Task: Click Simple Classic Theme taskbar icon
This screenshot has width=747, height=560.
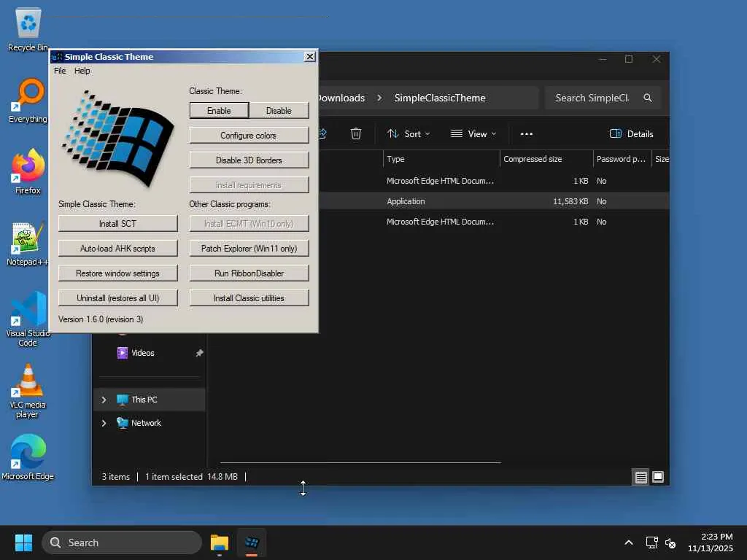Action: point(252,542)
